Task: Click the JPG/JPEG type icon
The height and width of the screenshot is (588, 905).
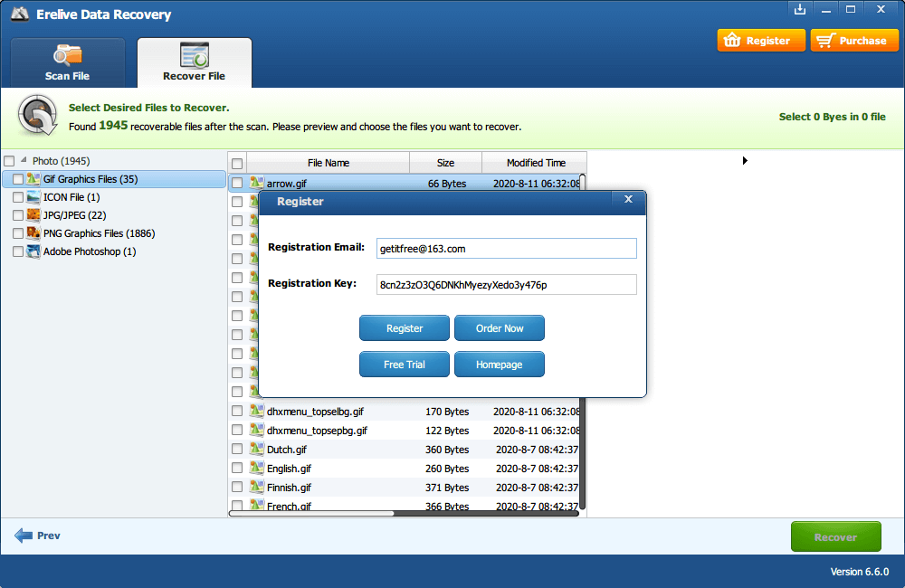Action: [x=33, y=214]
